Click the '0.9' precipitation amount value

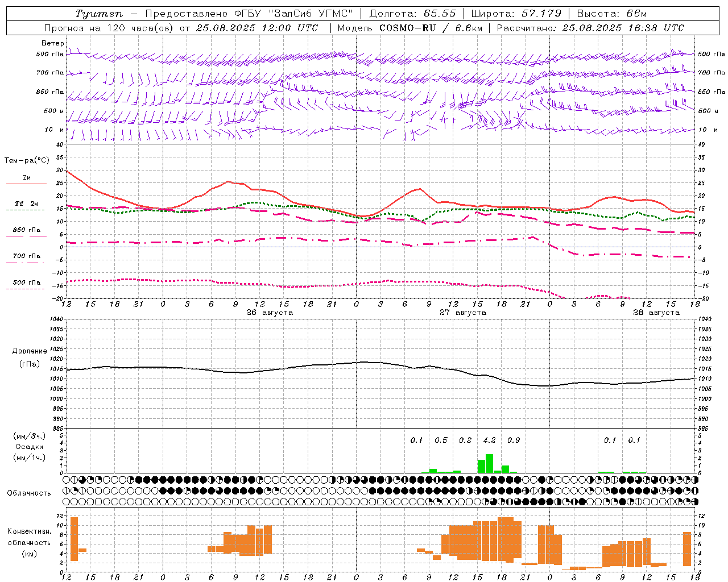(x=514, y=440)
